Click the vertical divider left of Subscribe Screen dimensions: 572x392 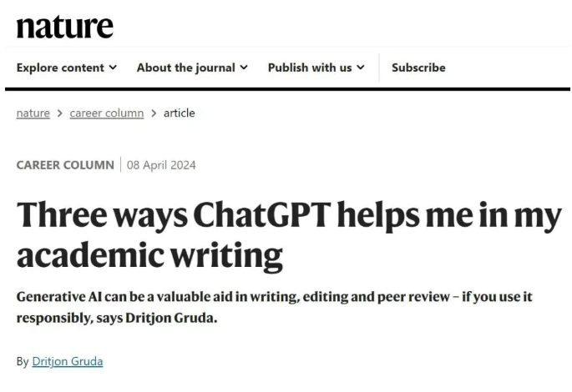379,68
